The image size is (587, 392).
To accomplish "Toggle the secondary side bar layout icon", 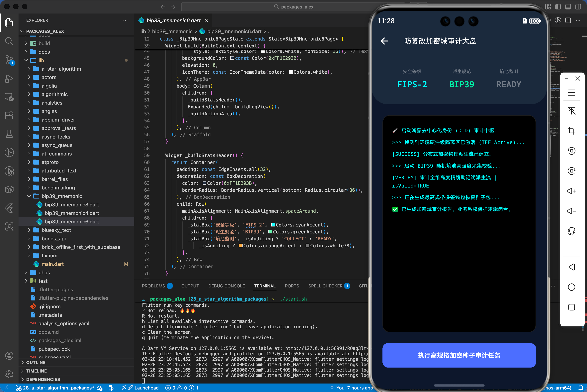I will click(x=578, y=7).
